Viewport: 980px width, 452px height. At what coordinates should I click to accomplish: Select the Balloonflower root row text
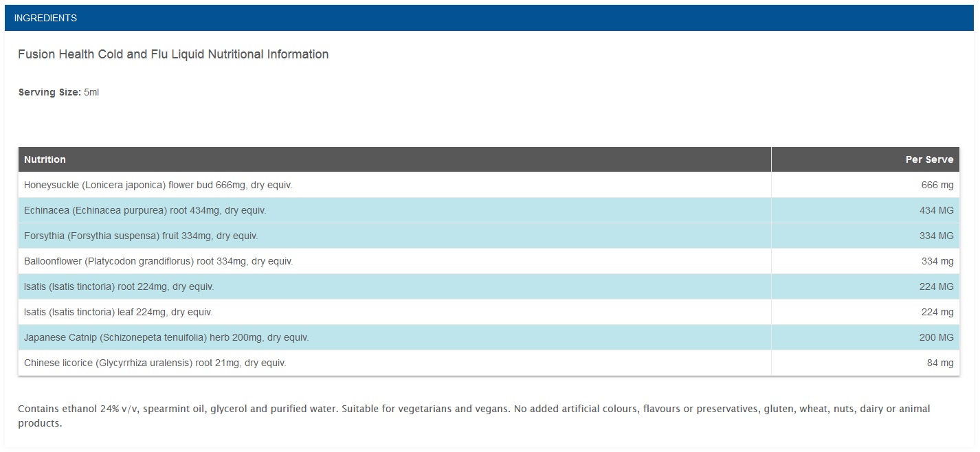pyautogui.click(x=159, y=261)
